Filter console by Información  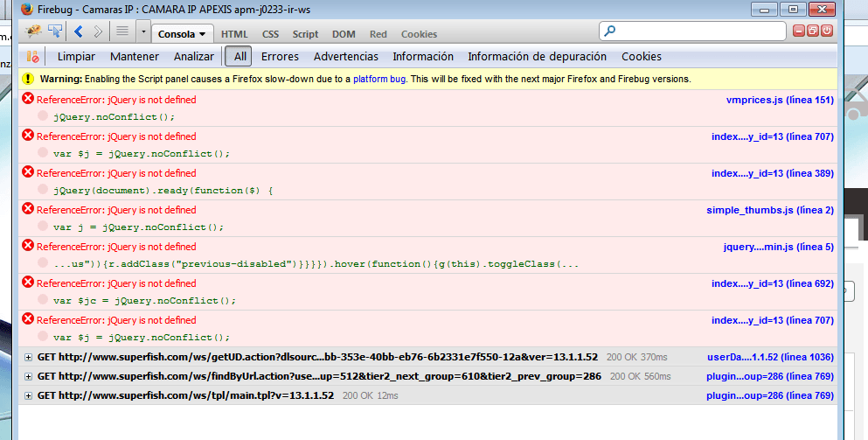point(423,57)
